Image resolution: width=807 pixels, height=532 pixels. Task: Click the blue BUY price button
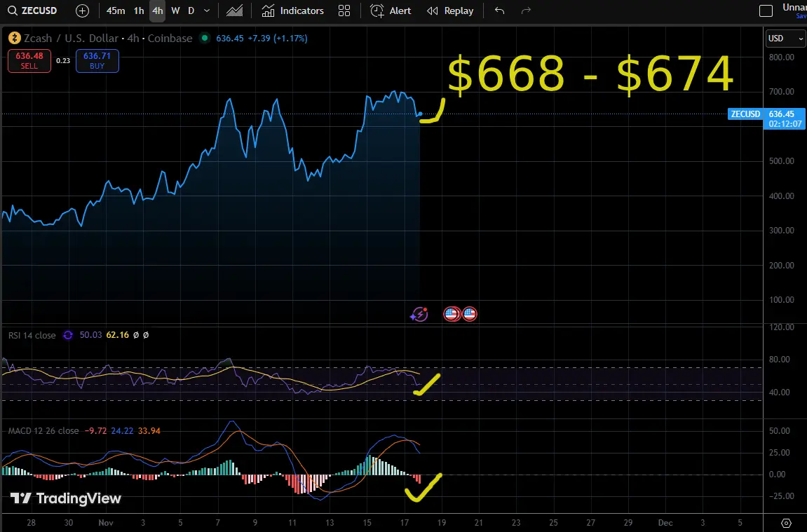pyautogui.click(x=97, y=61)
